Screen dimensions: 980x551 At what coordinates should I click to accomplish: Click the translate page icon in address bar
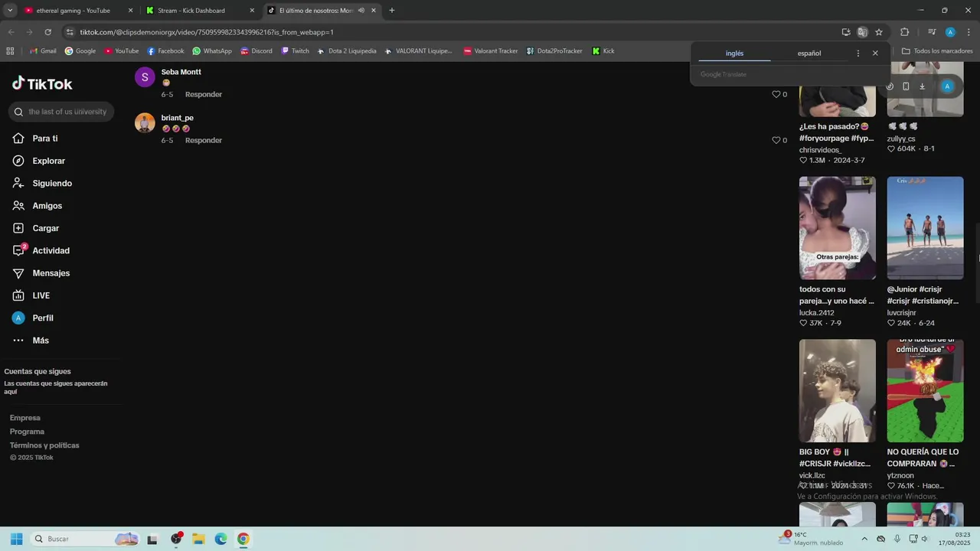(862, 32)
